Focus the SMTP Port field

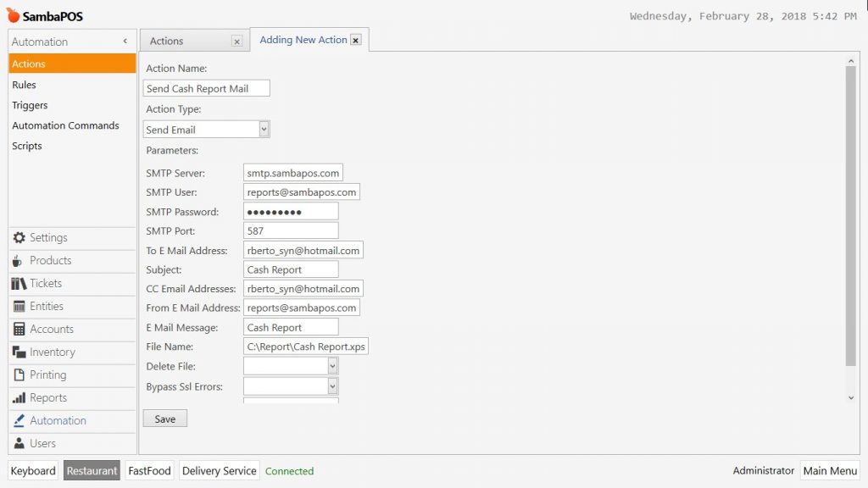click(291, 230)
